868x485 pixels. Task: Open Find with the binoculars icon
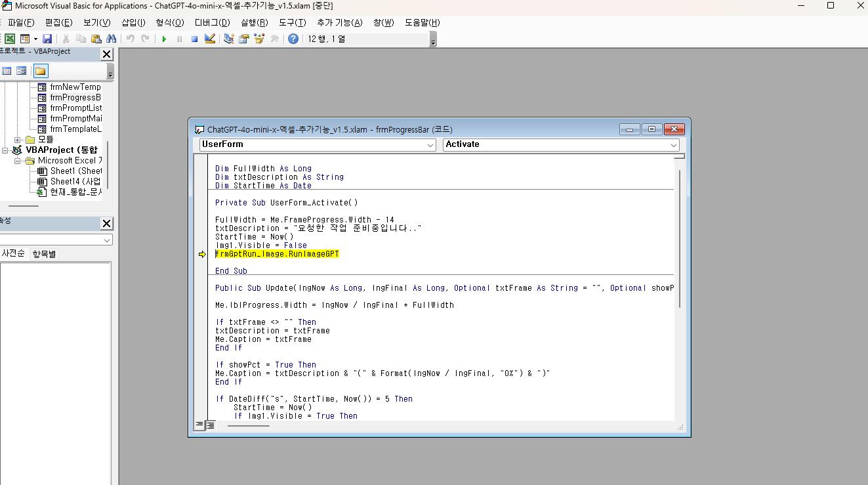click(111, 39)
